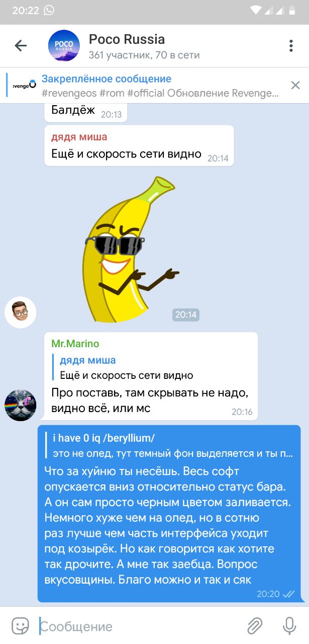Open the sticker and emoji picker
The width and height of the screenshot is (309, 644).
click(21, 626)
